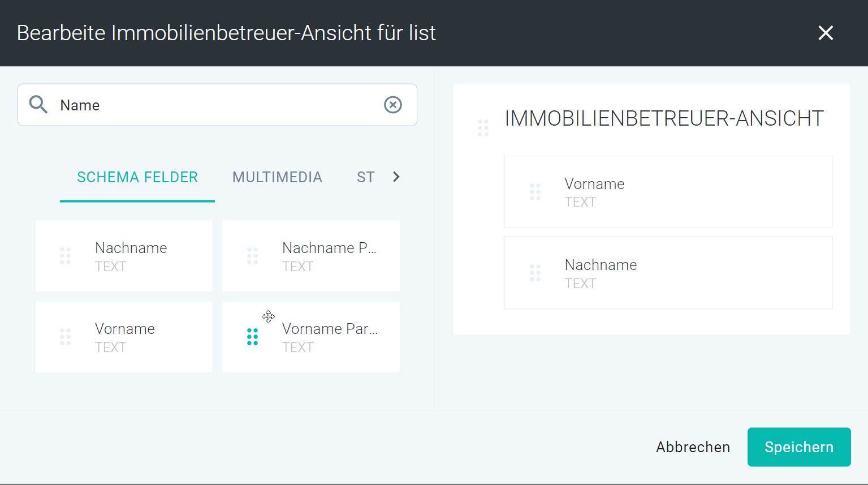868x485 pixels.
Task: Click the Speichern button
Action: pyautogui.click(x=799, y=447)
